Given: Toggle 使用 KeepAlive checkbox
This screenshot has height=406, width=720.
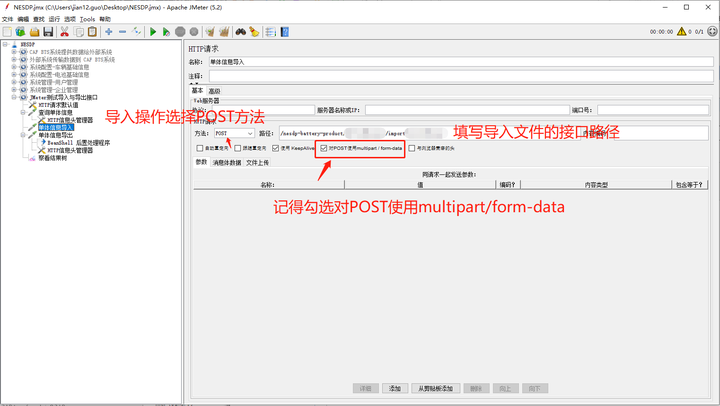Looking at the screenshot, I should tap(276, 148).
